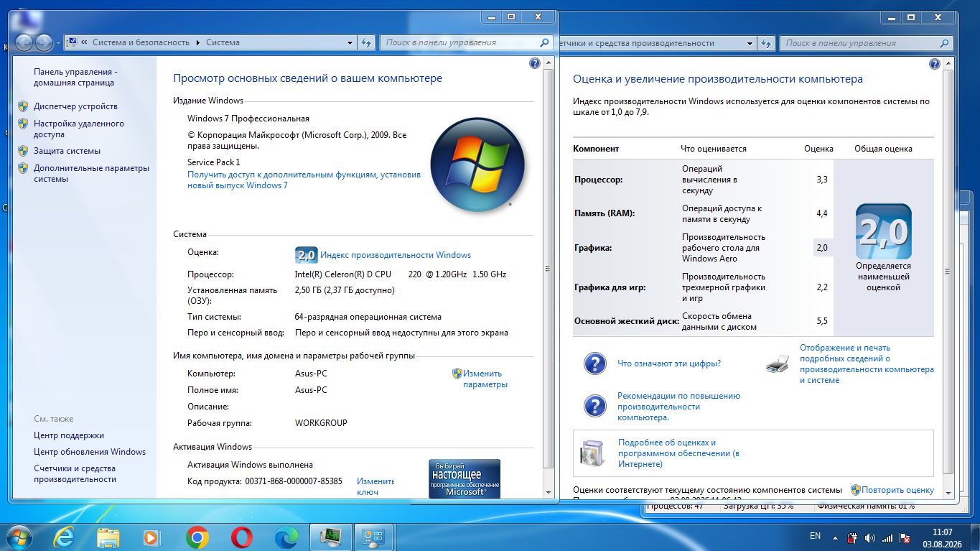Open Диспетчер устройств link
Image resolution: width=980 pixels, height=551 pixels.
tap(75, 106)
